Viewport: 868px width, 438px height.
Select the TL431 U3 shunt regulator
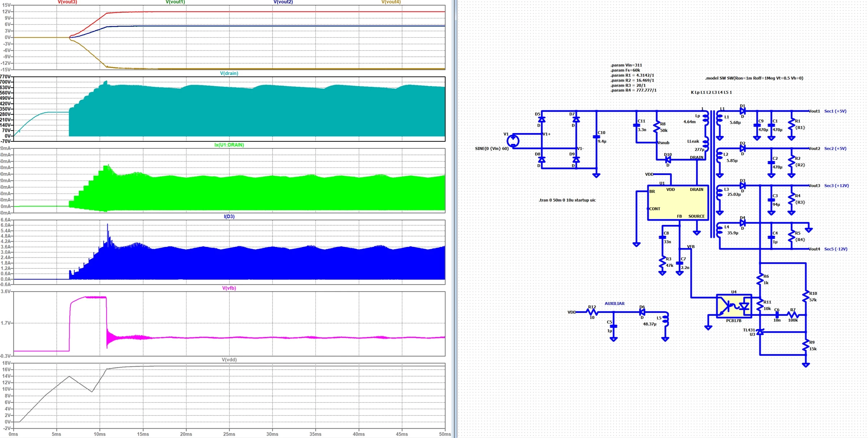(760, 332)
